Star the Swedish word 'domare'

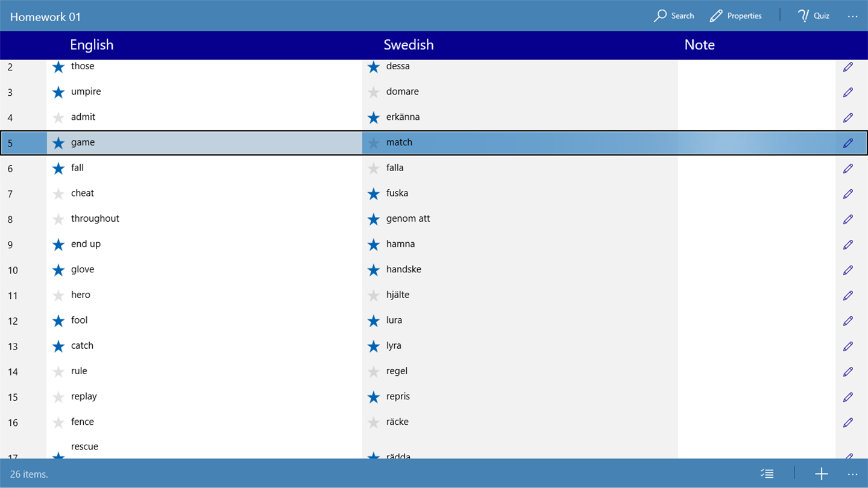[x=374, y=92]
